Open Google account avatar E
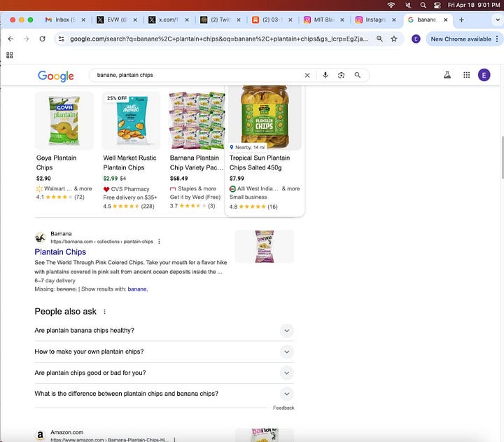 (484, 75)
